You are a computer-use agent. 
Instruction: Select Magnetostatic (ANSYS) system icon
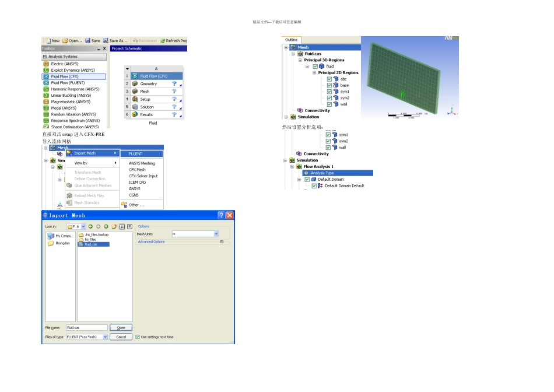(46, 102)
